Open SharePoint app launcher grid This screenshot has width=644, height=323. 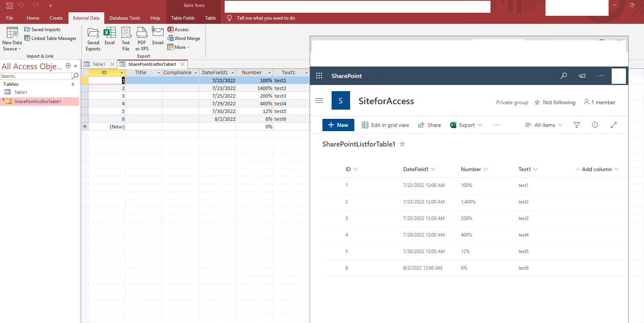tap(319, 76)
